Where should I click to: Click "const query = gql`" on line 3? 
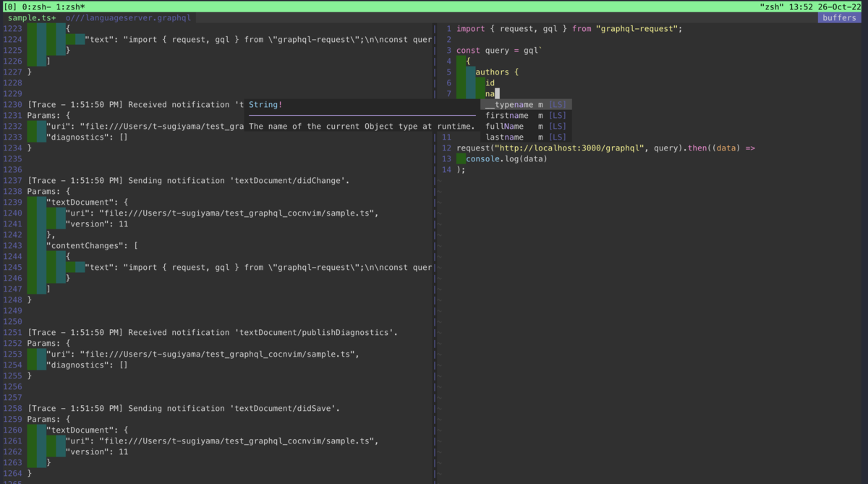(x=500, y=51)
